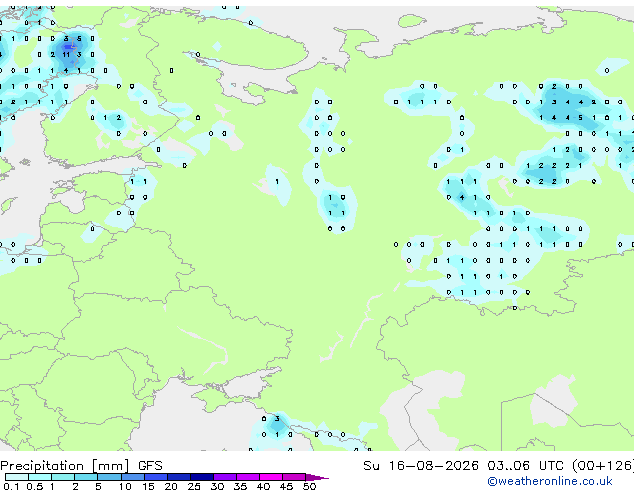Screen dimensions: 634x490
Task: Click the '11' precipitation value on the map
Action: point(66,55)
